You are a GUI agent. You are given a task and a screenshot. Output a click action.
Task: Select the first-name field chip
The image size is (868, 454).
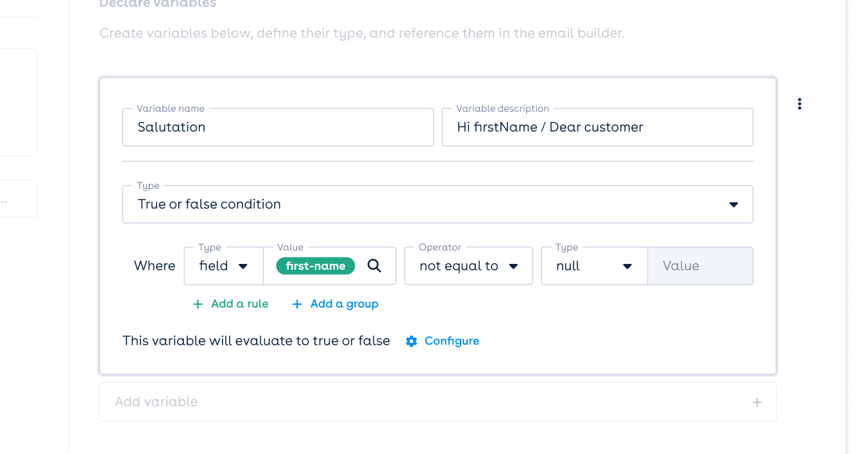coord(316,266)
